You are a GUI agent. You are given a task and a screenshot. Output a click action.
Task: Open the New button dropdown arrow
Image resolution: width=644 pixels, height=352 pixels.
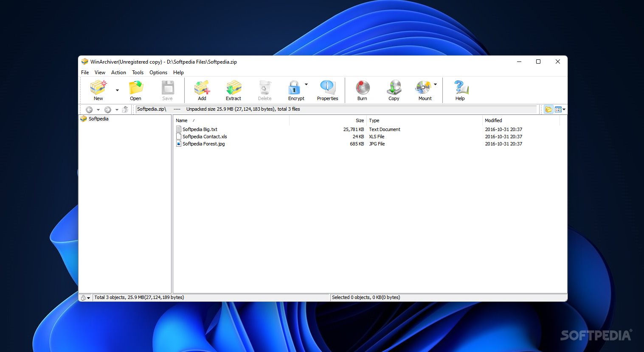point(117,90)
